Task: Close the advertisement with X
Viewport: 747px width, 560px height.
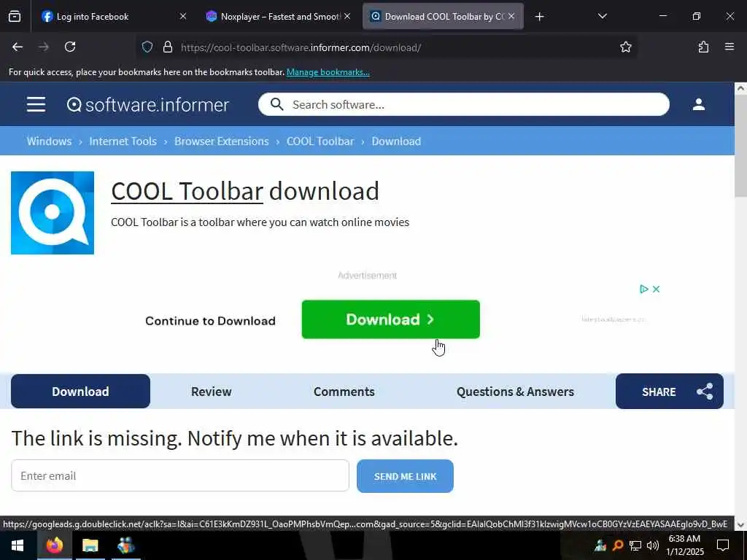Action: [656, 289]
